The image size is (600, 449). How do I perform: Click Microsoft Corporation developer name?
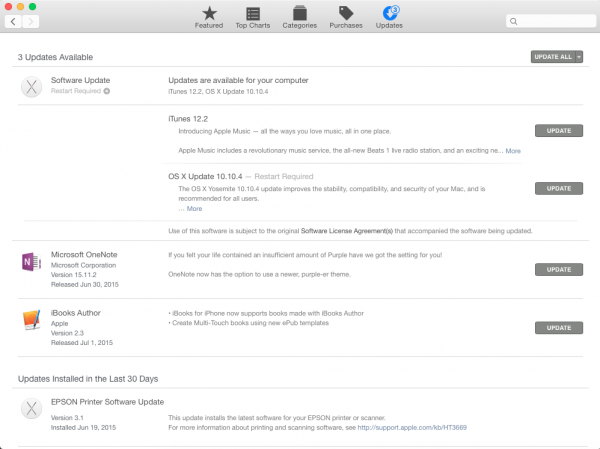coord(83,265)
